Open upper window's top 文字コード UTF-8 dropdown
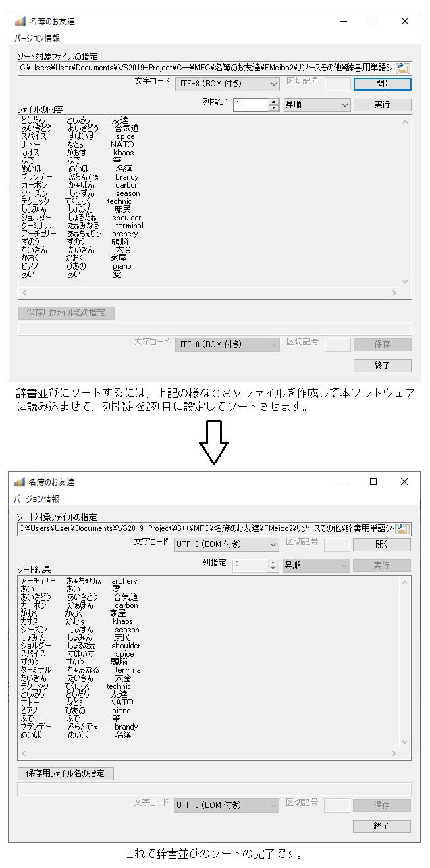This screenshot has width=430, height=868. point(227,84)
